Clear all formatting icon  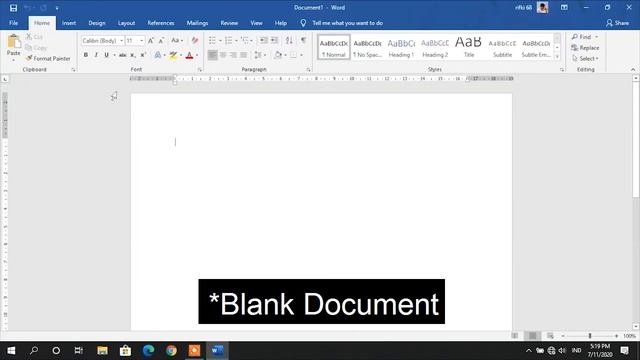pos(195,40)
